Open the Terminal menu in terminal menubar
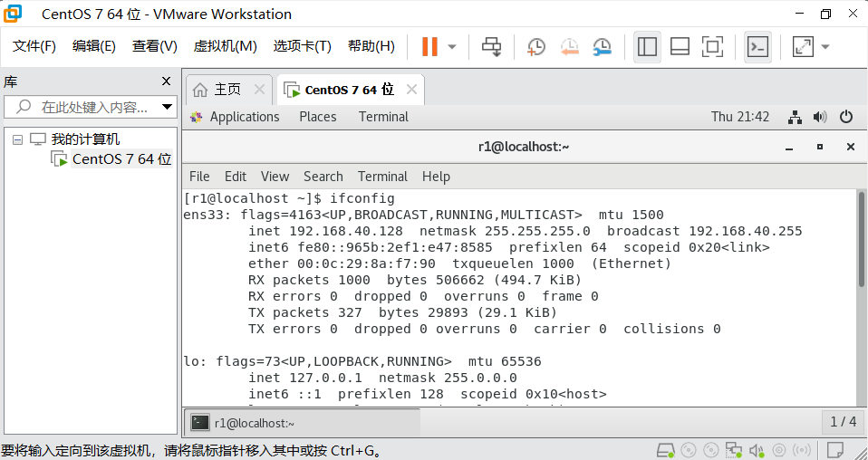The width and height of the screenshot is (868, 460). 382,177
